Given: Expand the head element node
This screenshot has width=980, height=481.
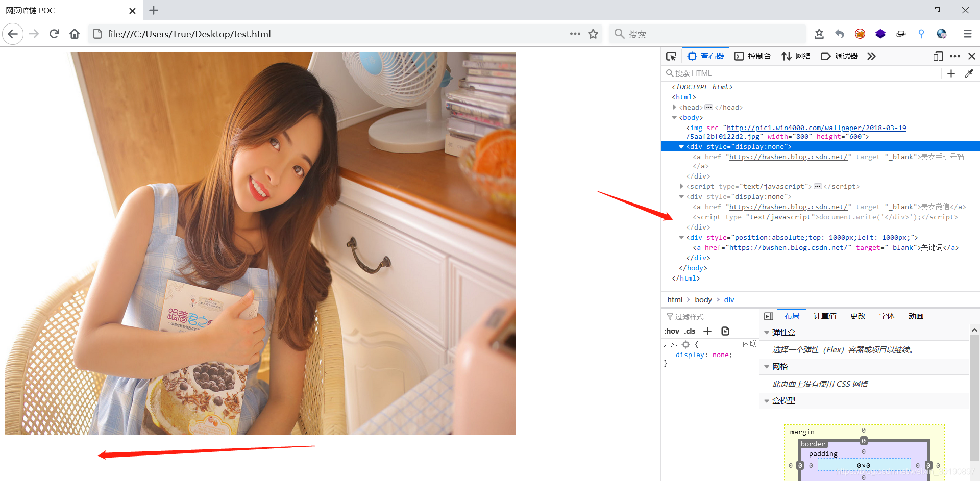Looking at the screenshot, I should 674,107.
